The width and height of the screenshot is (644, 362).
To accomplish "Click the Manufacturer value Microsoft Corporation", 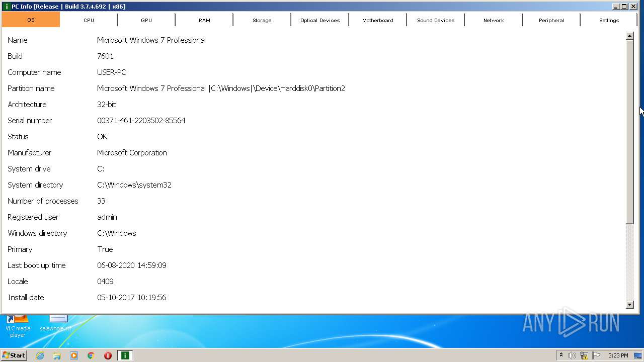I will click(132, 153).
